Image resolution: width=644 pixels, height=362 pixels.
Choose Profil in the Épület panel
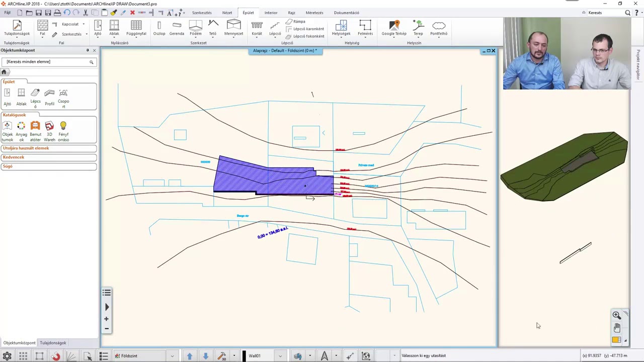point(49,98)
